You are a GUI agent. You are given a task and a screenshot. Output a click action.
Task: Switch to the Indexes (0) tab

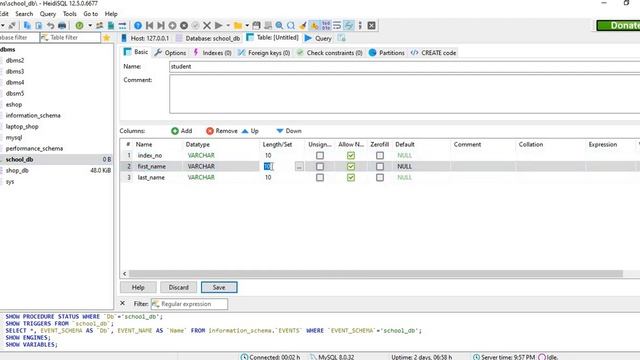tap(212, 53)
